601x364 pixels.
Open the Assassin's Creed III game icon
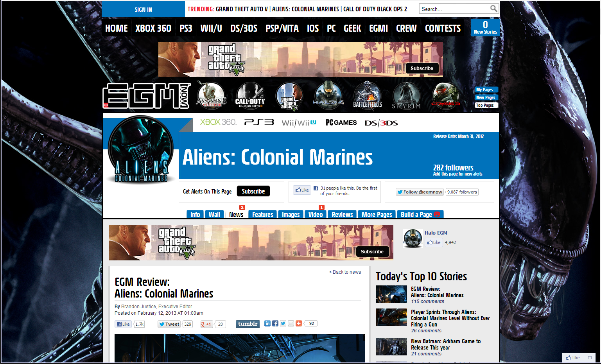pos(212,96)
